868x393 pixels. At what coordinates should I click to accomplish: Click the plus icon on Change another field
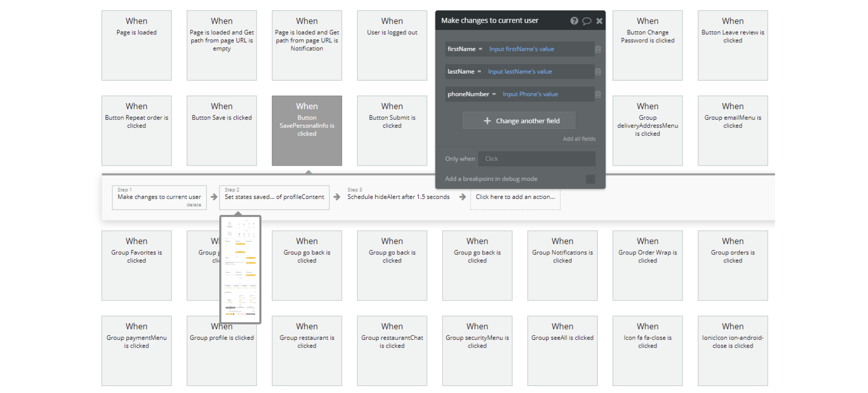(x=487, y=121)
